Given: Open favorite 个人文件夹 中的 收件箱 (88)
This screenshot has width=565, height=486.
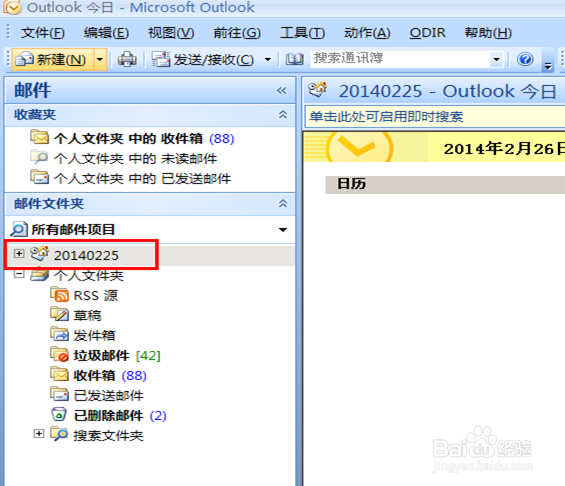Looking at the screenshot, I should [144, 139].
